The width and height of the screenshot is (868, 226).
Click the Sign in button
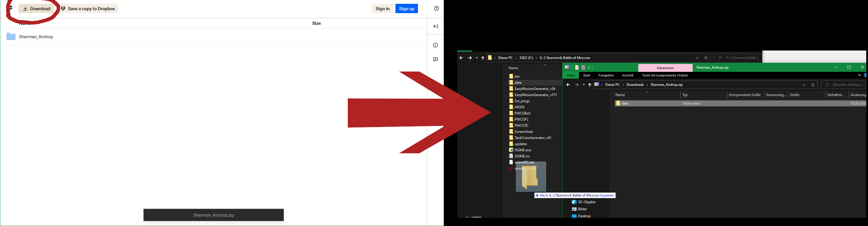(x=383, y=9)
